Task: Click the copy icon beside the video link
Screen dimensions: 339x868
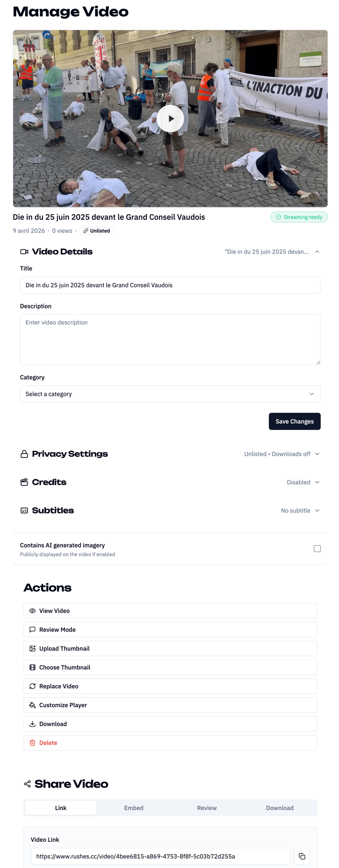Action: (302, 856)
